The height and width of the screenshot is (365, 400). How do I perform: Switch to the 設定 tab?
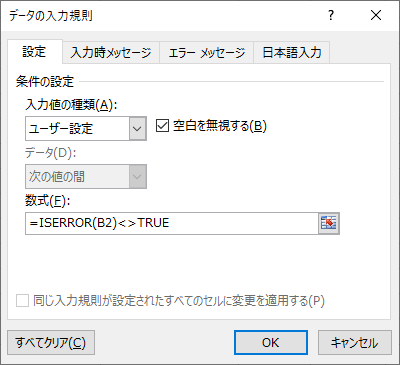(x=34, y=52)
